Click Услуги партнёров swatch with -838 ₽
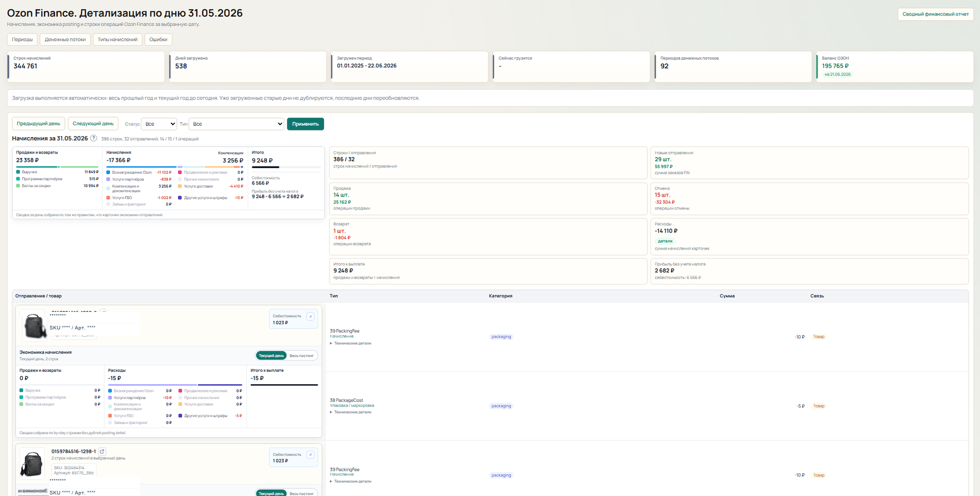980x496 pixels. pyautogui.click(x=108, y=179)
